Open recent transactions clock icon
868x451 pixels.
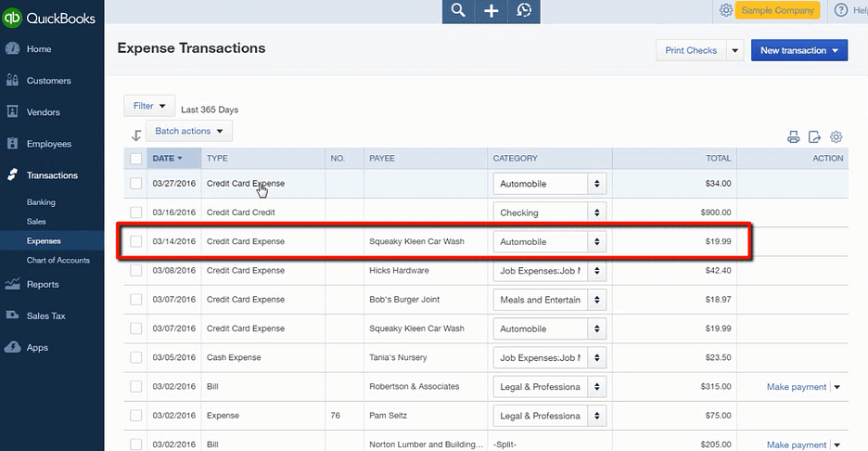pyautogui.click(x=524, y=10)
